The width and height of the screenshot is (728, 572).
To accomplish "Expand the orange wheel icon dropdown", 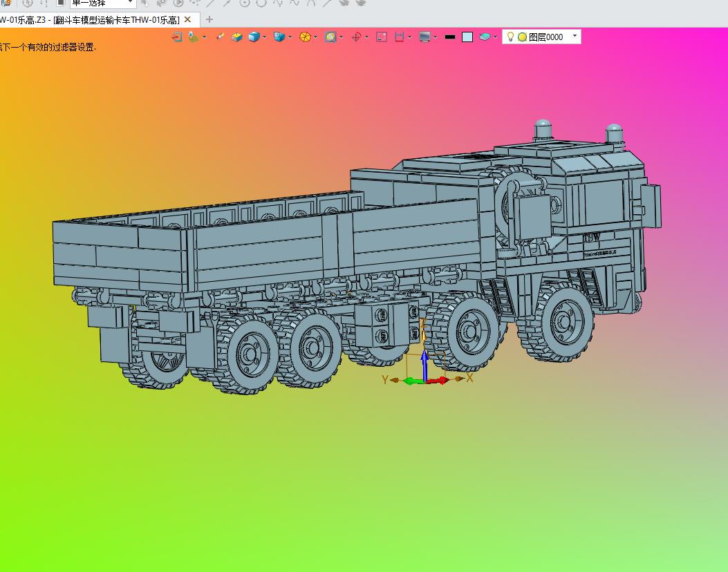I will point(316,37).
